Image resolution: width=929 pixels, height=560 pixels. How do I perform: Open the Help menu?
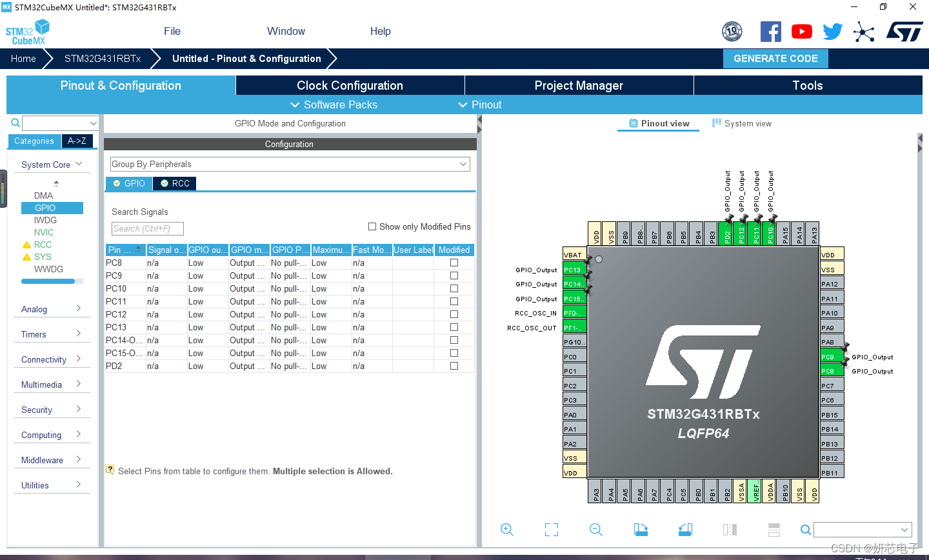point(380,31)
